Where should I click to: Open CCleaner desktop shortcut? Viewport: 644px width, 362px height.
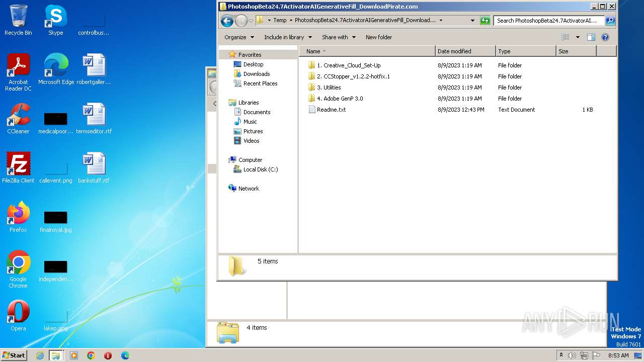[18, 118]
